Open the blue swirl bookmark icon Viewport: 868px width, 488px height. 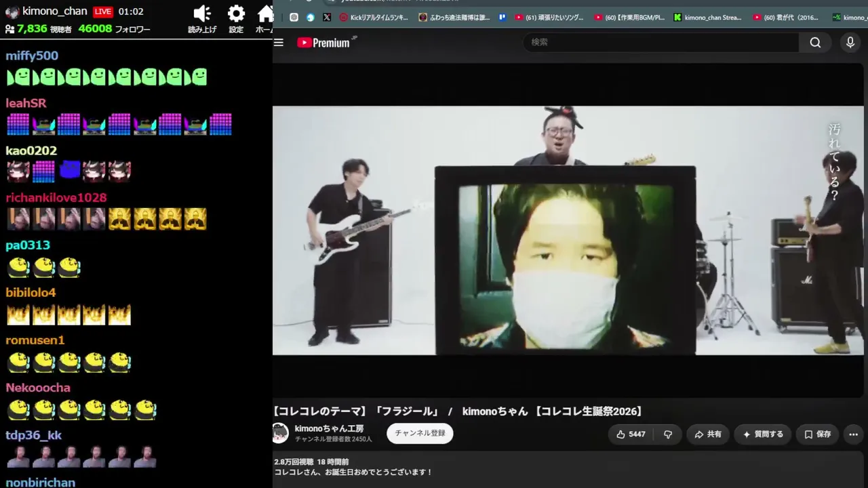pos(311,18)
